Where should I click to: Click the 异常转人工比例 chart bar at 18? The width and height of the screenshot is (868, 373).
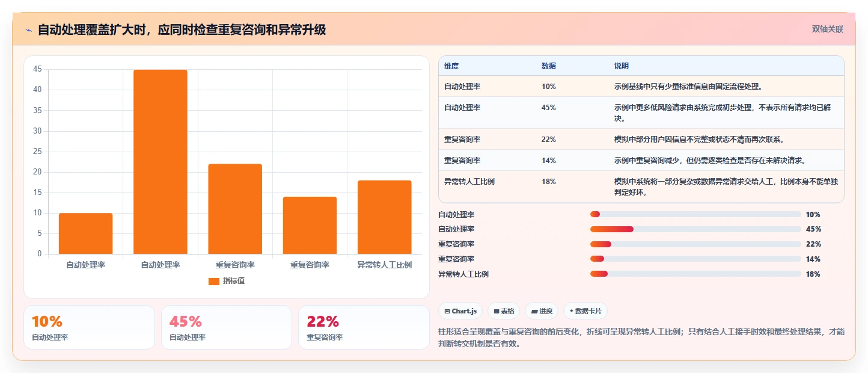coord(385,217)
